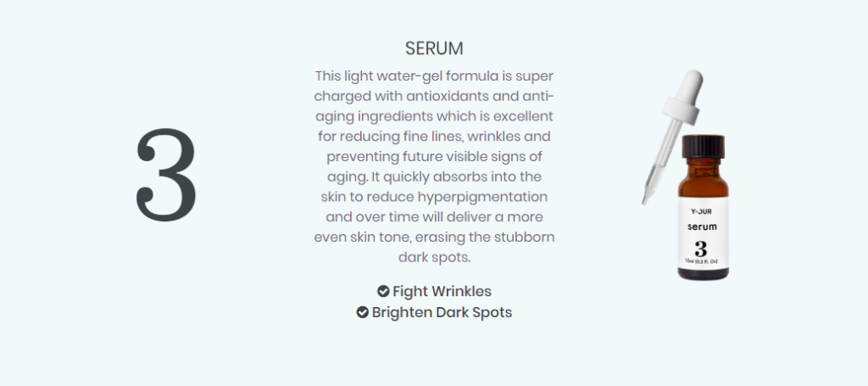
Task: Click the large step number 3
Action: point(166,175)
